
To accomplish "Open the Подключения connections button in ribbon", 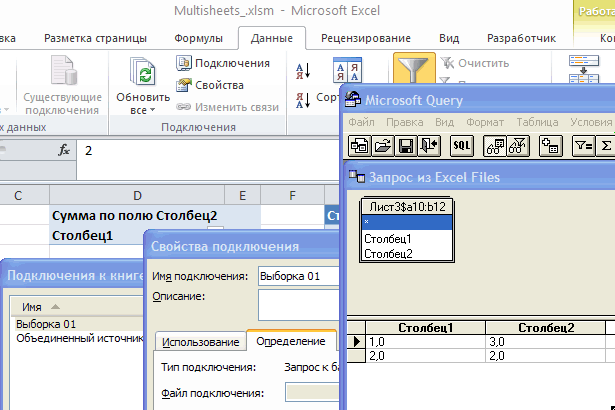I will click(x=223, y=63).
